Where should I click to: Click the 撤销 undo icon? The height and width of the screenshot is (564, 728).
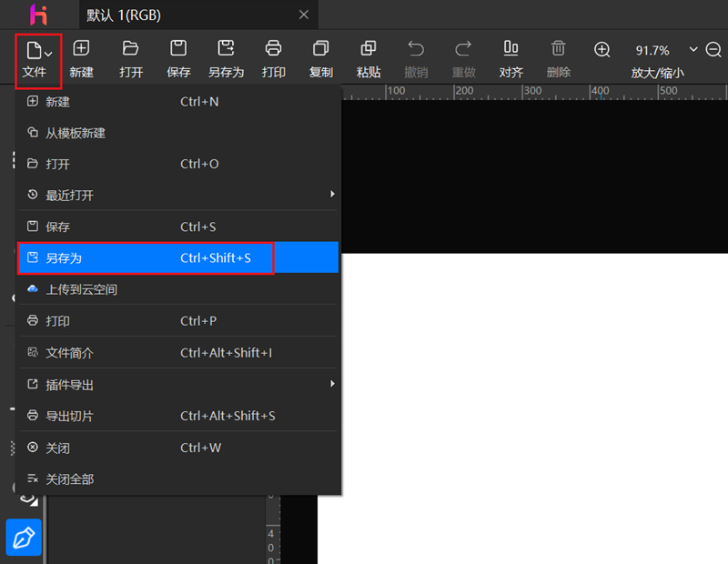tap(416, 59)
